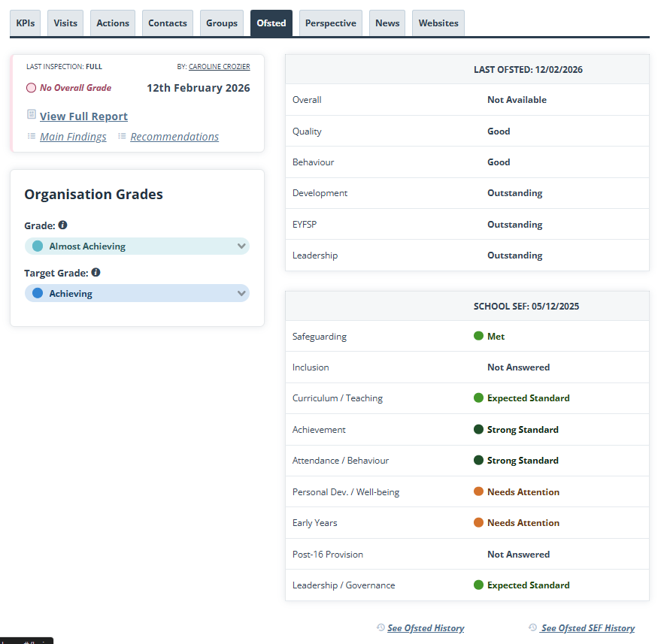Open the Target Grade dropdown showing Achieving
The width and height of the screenshot is (667, 644).
pyautogui.click(x=137, y=293)
